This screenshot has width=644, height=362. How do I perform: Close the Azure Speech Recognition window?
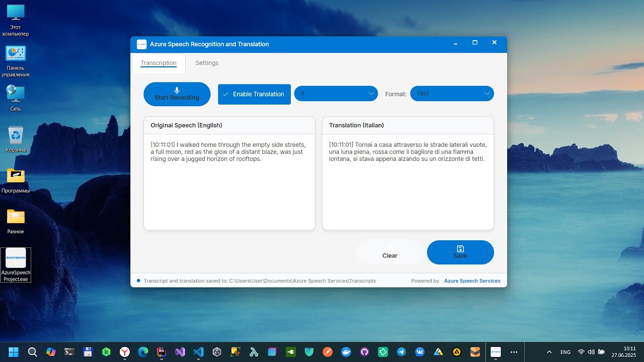click(495, 44)
